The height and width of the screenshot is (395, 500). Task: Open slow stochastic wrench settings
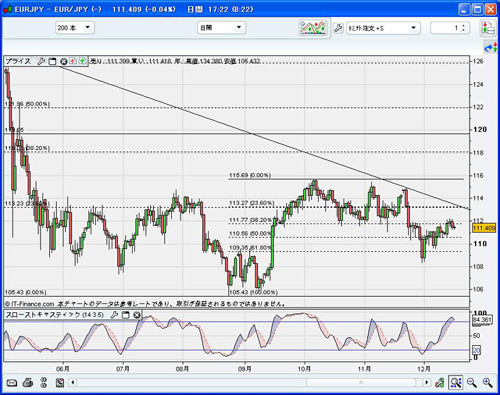[x=114, y=315]
